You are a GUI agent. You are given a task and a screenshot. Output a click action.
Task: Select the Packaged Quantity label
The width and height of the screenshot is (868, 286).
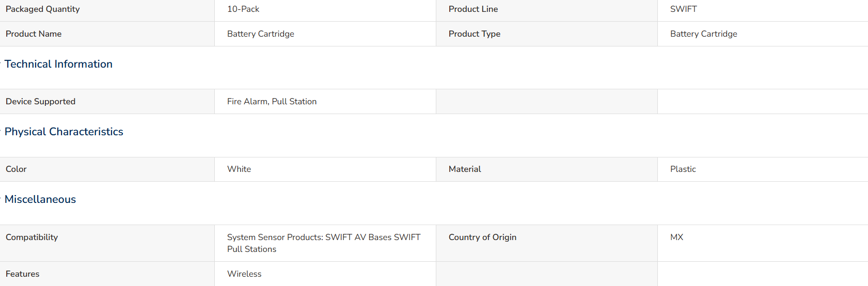[43, 9]
